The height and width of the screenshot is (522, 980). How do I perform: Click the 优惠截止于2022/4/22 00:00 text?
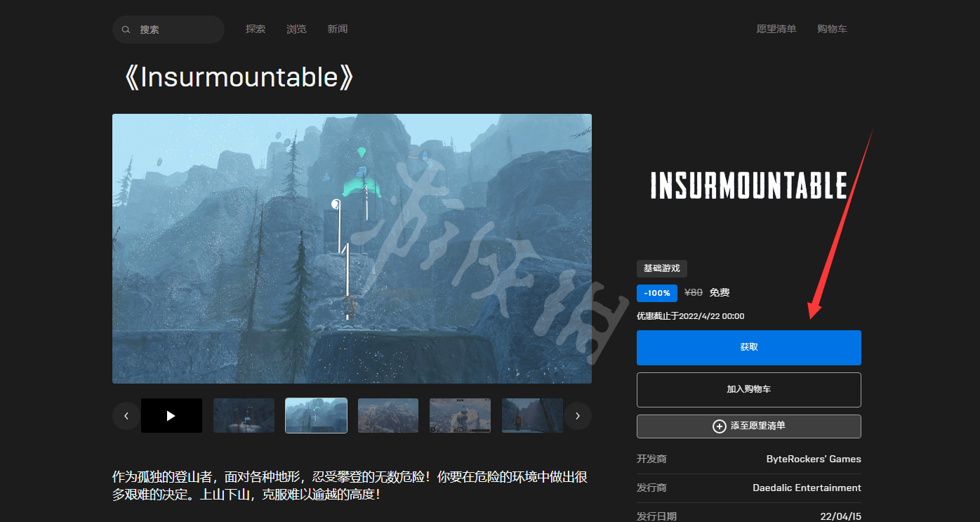(691, 317)
